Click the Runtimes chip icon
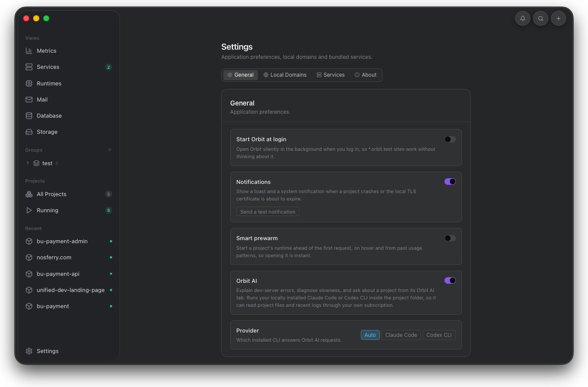The width and height of the screenshot is (588, 387). (29, 83)
